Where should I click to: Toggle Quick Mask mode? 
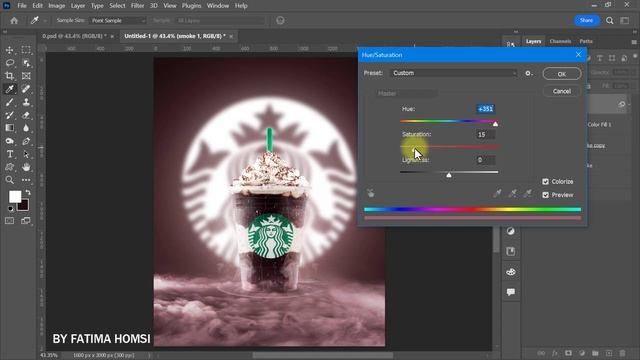pos(9,221)
